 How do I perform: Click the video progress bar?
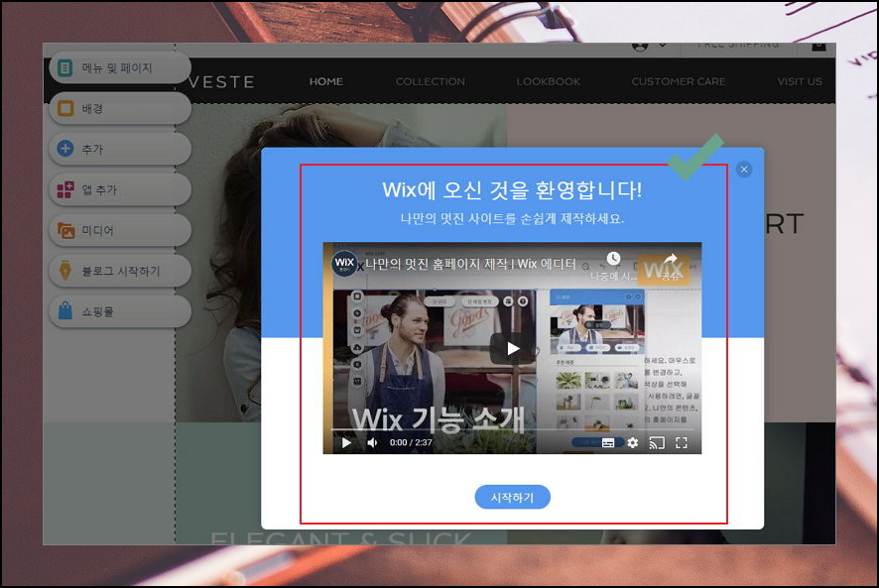coord(512,429)
